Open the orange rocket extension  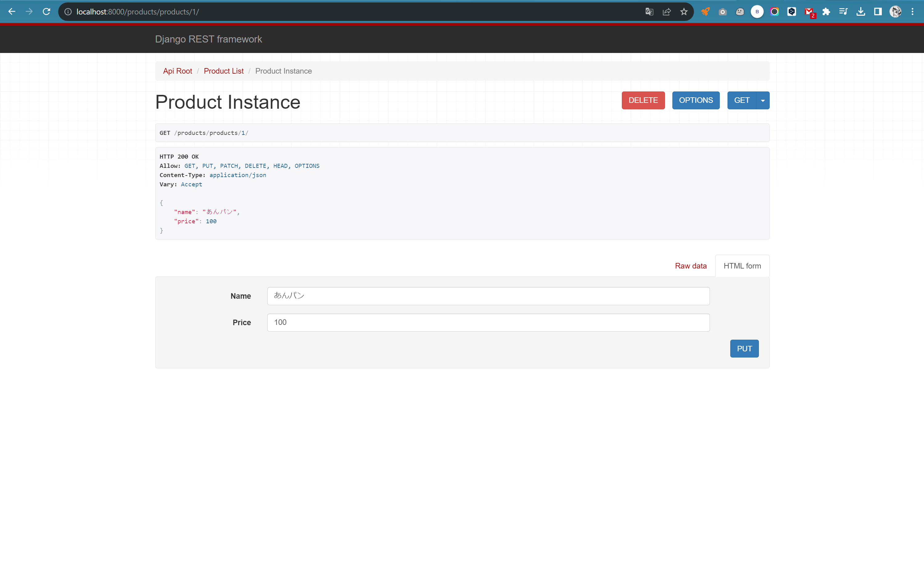[x=705, y=12]
